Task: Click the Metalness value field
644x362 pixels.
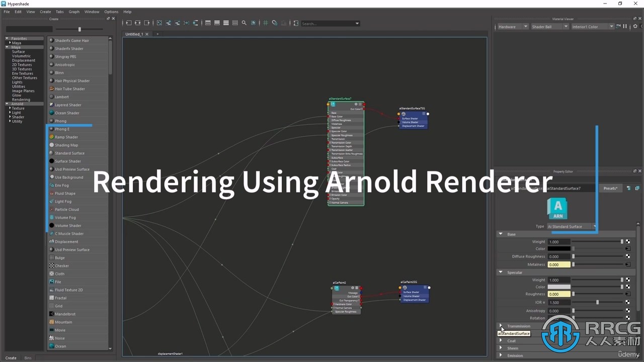Action: [x=559, y=264]
